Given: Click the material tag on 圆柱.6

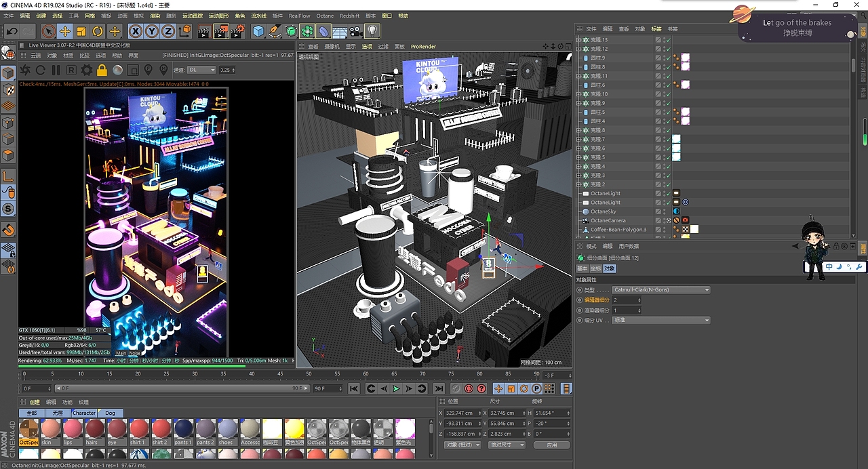Looking at the screenshot, I should 686,85.
